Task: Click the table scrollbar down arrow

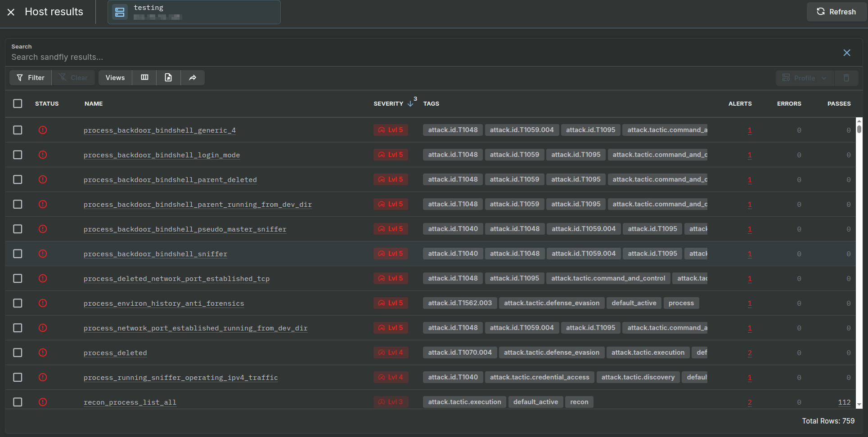Action: tap(859, 405)
